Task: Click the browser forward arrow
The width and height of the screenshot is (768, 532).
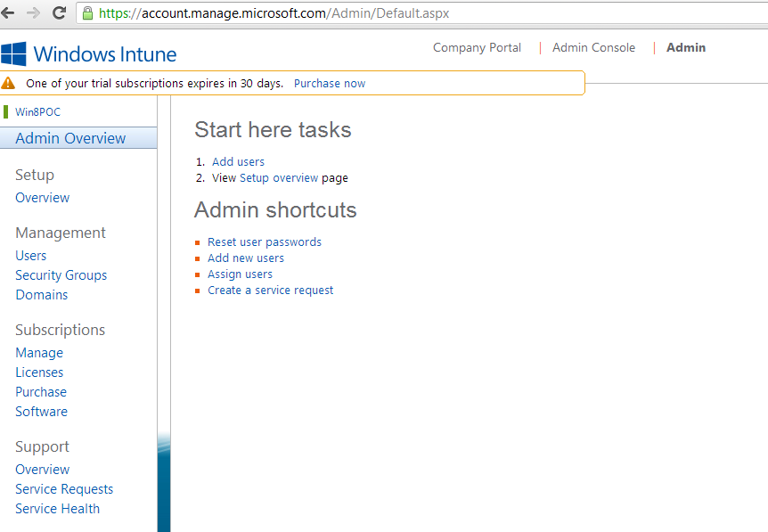Action: click(34, 12)
